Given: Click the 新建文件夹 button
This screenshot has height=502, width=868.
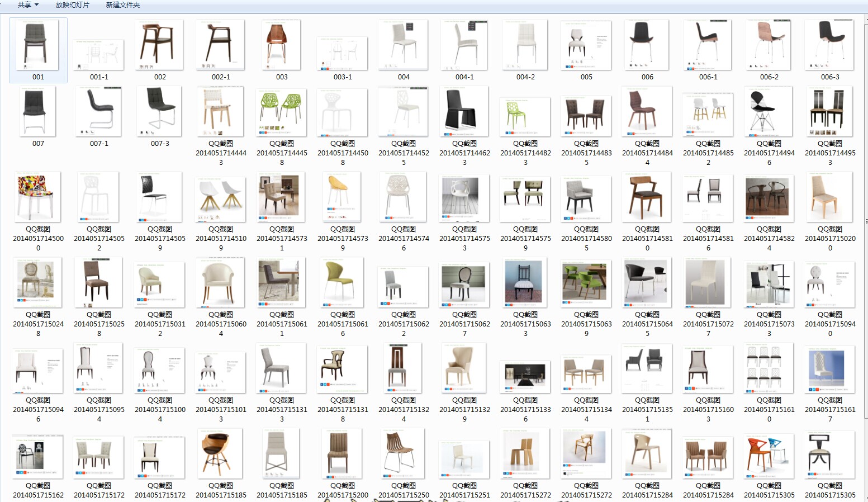Looking at the screenshot, I should (123, 5).
